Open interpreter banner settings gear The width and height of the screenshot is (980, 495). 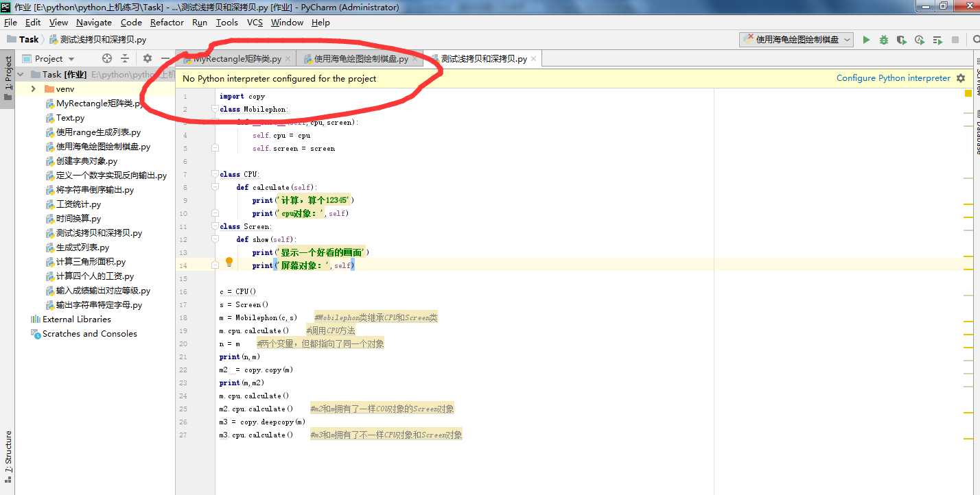coord(961,78)
